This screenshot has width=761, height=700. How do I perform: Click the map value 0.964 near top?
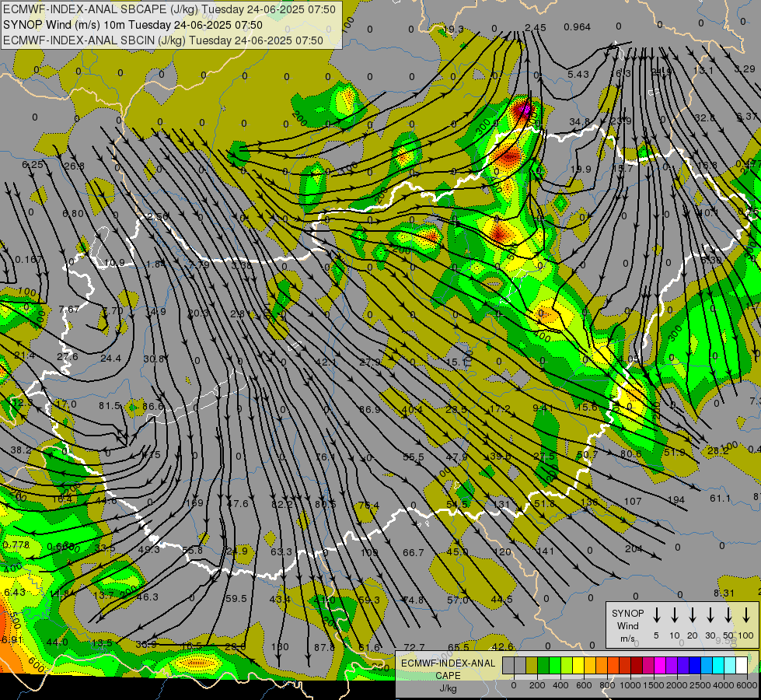577,27
